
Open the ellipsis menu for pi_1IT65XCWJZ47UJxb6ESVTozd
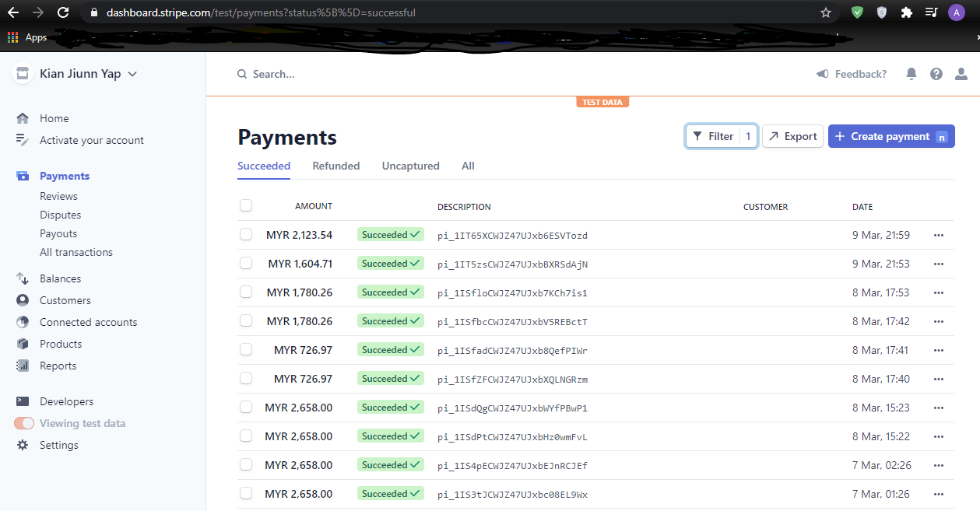tap(938, 235)
